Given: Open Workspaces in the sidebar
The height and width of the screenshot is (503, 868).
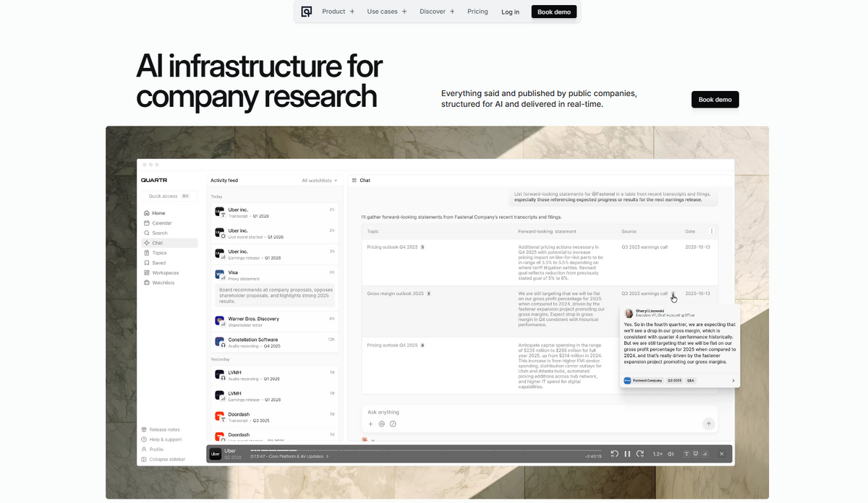Looking at the screenshot, I should click(169, 273).
